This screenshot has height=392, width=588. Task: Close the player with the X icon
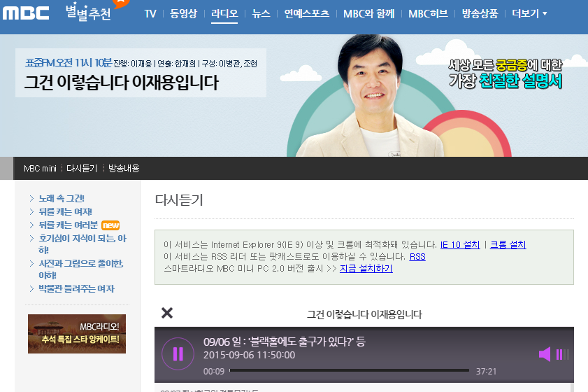tap(167, 313)
